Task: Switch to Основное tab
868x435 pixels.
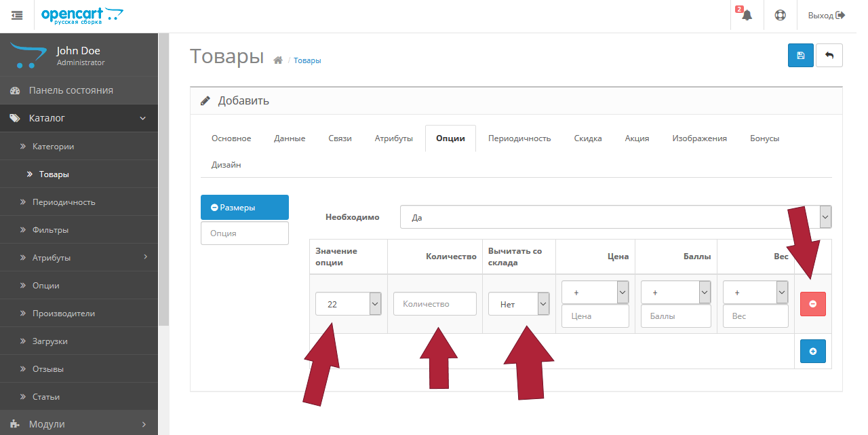Action: pyautogui.click(x=231, y=138)
